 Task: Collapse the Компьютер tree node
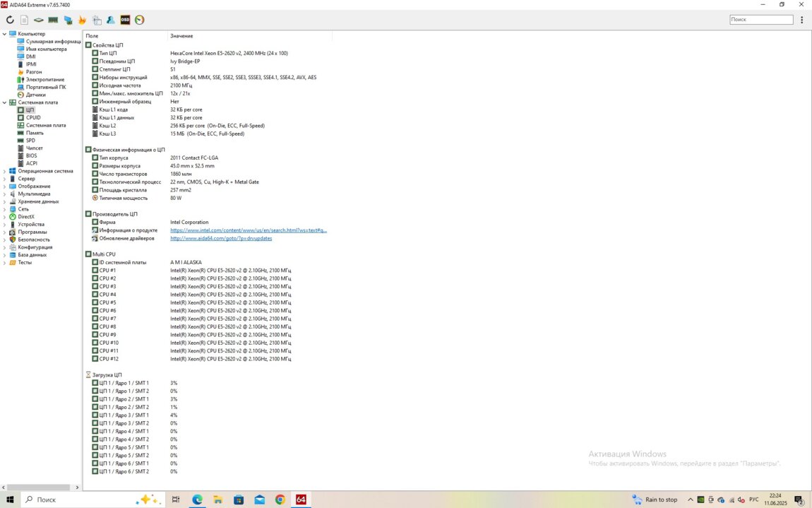pyautogui.click(x=4, y=34)
